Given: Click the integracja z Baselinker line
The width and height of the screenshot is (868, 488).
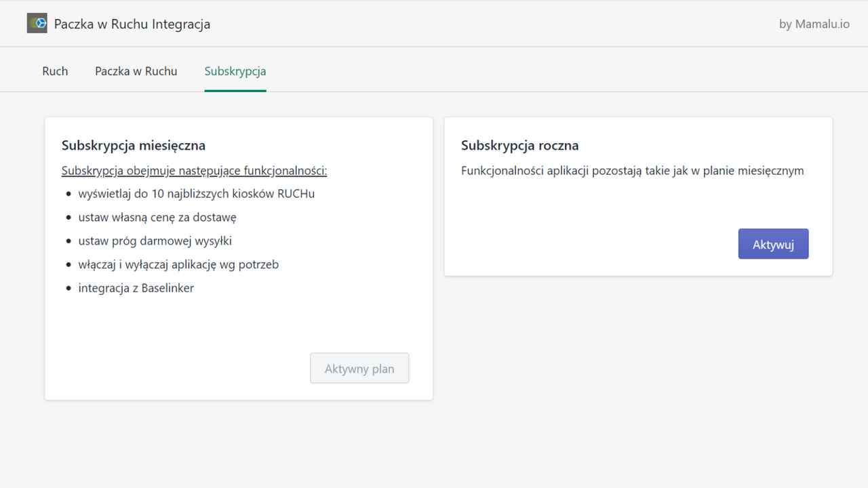Looking at the screenshot, I should click(x=136, y=288).
